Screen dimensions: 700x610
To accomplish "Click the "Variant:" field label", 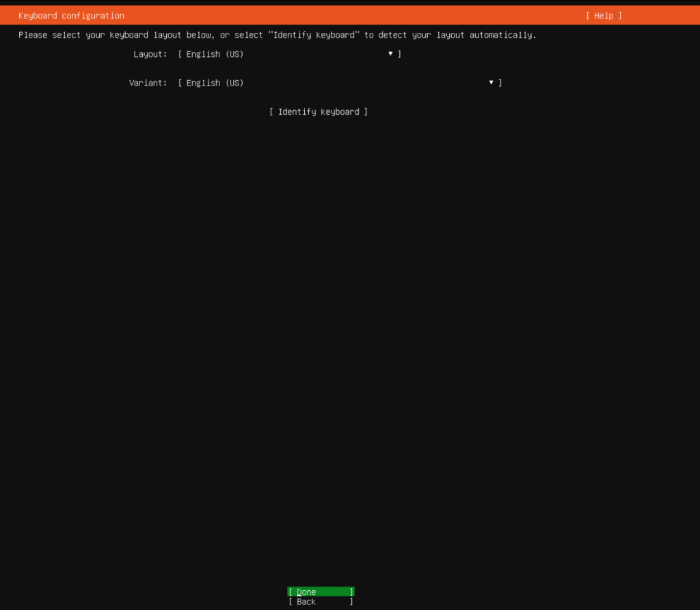I will point(148,83).
